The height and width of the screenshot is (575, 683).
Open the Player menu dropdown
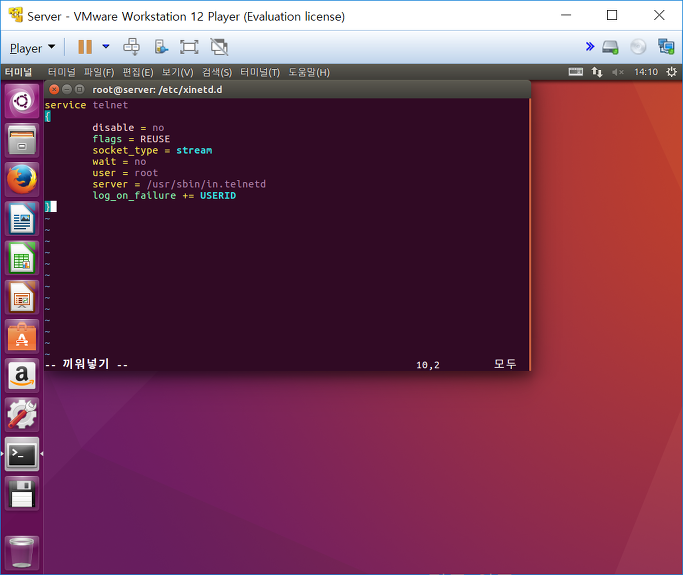(x=32, y=48)
